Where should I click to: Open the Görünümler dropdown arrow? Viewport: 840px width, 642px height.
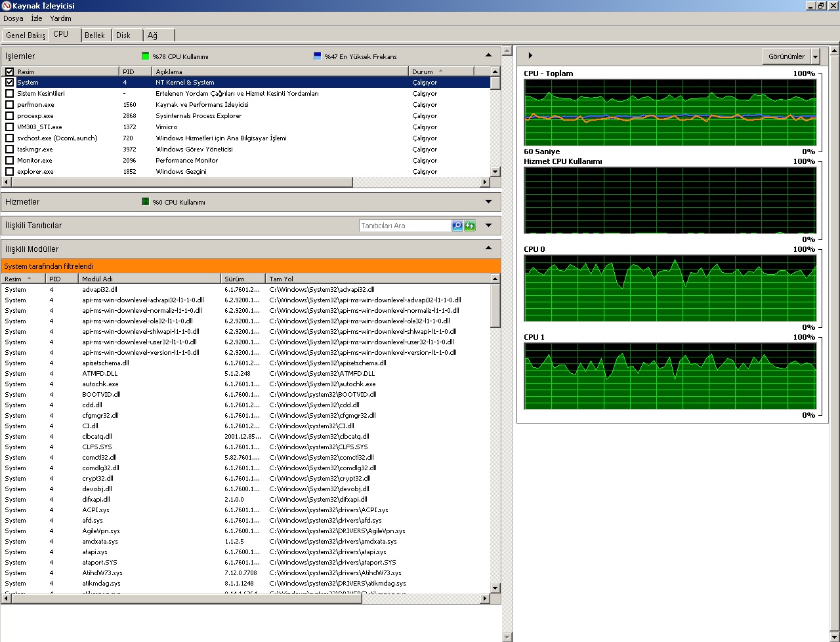816,56
